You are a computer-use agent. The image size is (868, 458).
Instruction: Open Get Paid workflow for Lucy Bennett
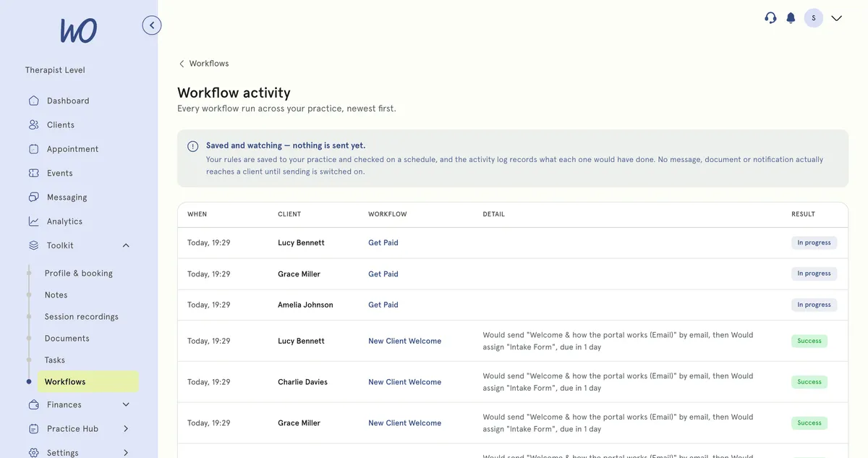pos(383,243)
